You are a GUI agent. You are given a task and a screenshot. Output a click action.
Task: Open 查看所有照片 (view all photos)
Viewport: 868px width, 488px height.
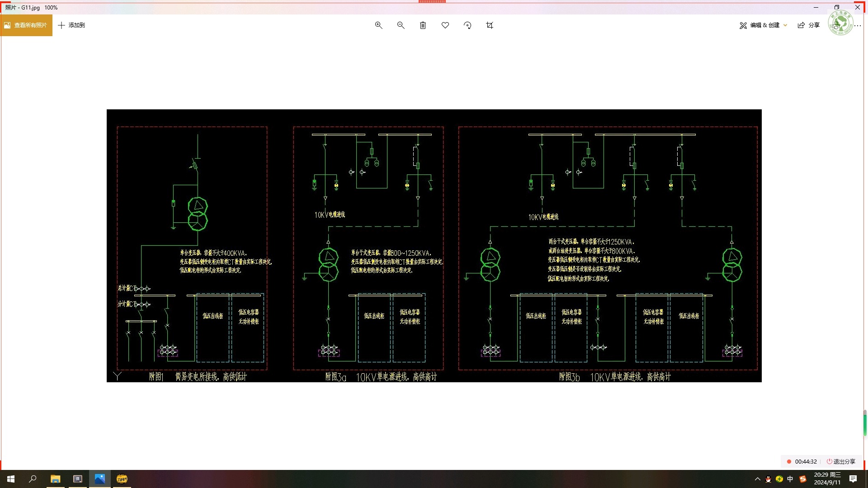pyautogui.click(x=26, y=25)
